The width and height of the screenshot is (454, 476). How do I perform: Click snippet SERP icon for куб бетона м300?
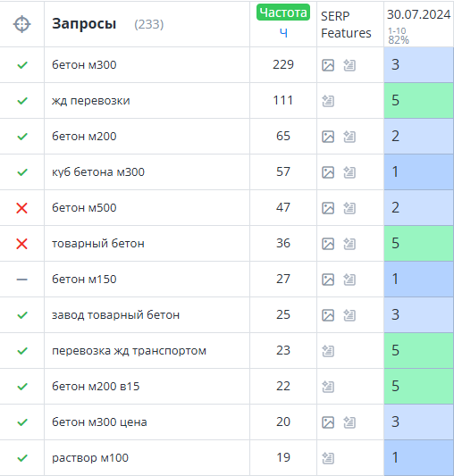pyautogui.click(x=349, y=172)
